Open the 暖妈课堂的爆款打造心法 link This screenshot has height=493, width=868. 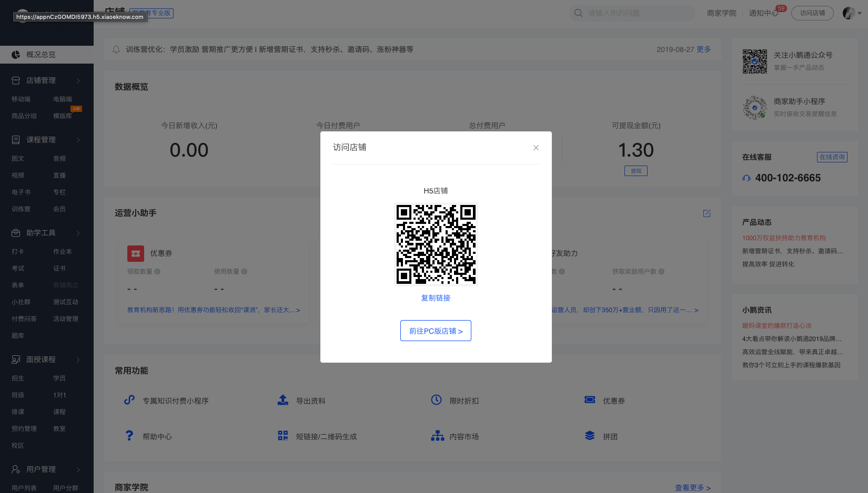777,326
